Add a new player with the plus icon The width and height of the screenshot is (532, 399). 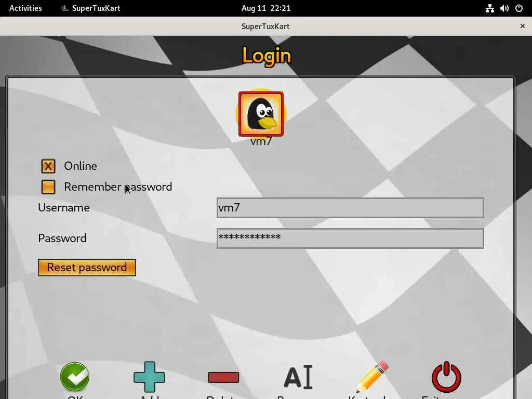click(x=149, y=377)
